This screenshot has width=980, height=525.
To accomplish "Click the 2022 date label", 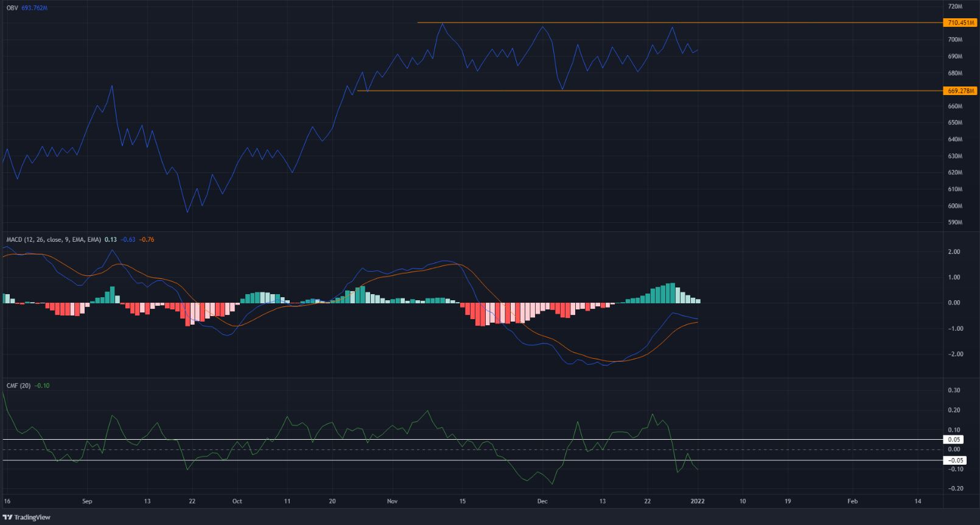I will point(698,502).
